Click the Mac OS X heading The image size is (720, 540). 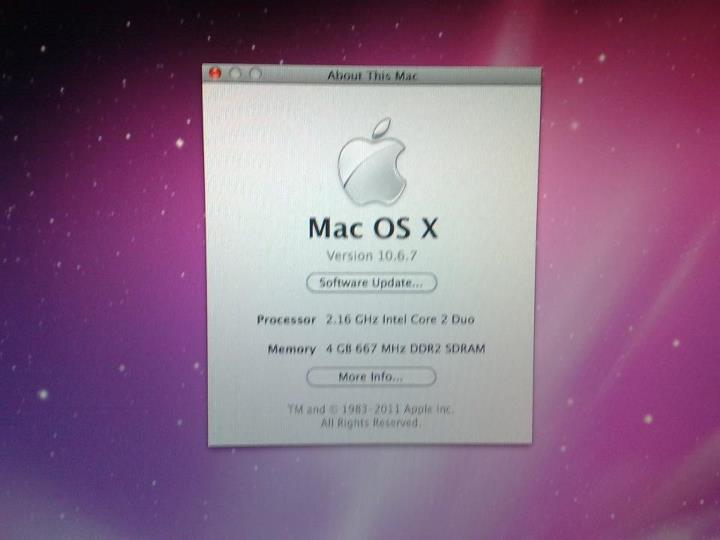(x=373, y=228)
